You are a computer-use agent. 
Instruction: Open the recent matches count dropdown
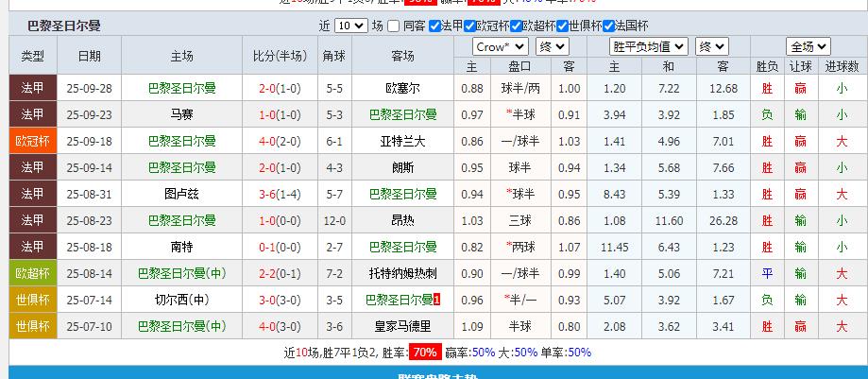tap(350, 26)
